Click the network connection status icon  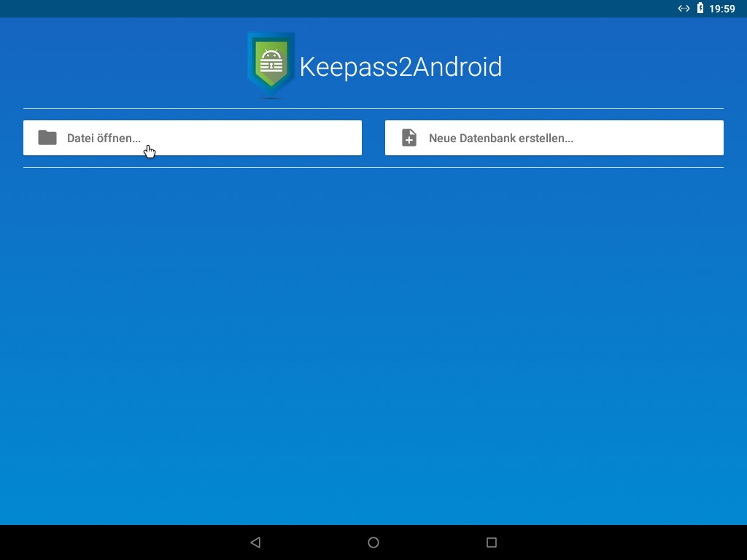pos(684,9)
